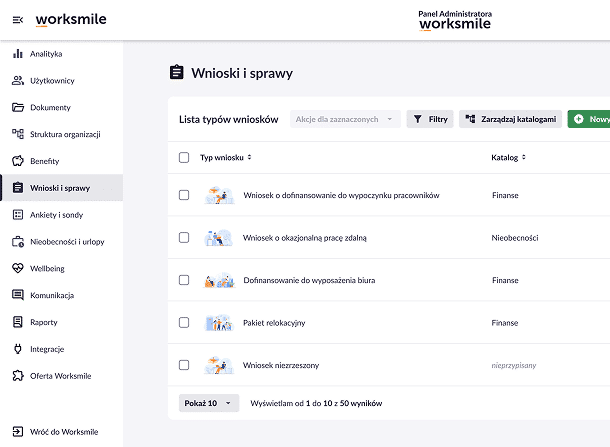Click the Filtry button
The image size is (610, 447).
tap(430, 119)
